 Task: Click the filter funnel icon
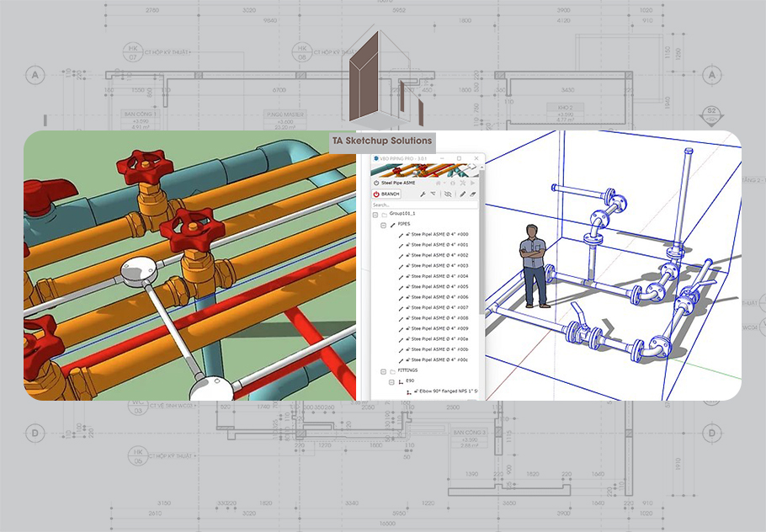(x=433, y=194)
